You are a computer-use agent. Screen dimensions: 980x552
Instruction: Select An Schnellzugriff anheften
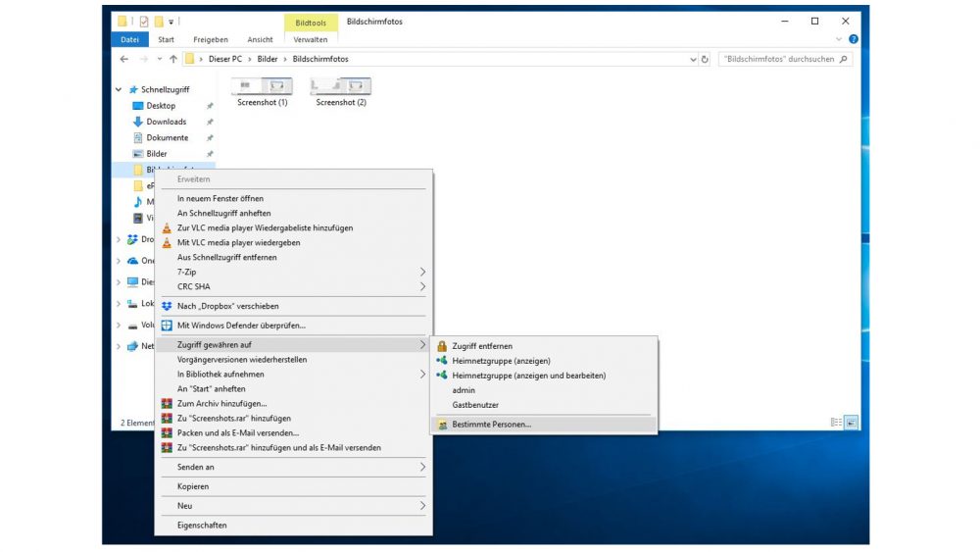click(223, 213)
